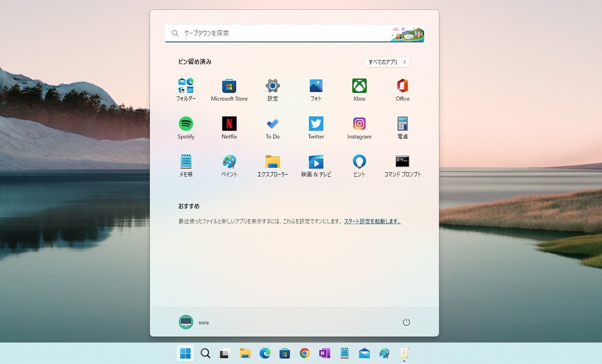Image resolution: width=602 pixels, height=364 pixels.
Task: Open the フォルダー app group
Action: (186, 90)
